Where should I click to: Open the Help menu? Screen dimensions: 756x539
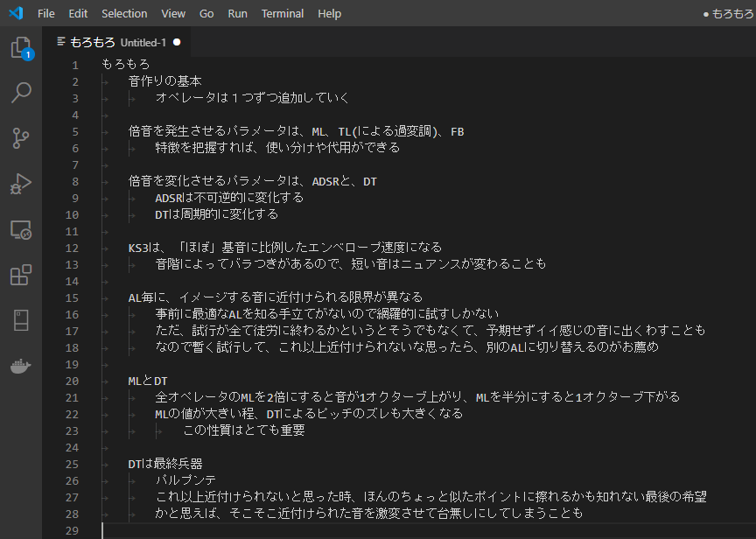(x=329, y=13)
